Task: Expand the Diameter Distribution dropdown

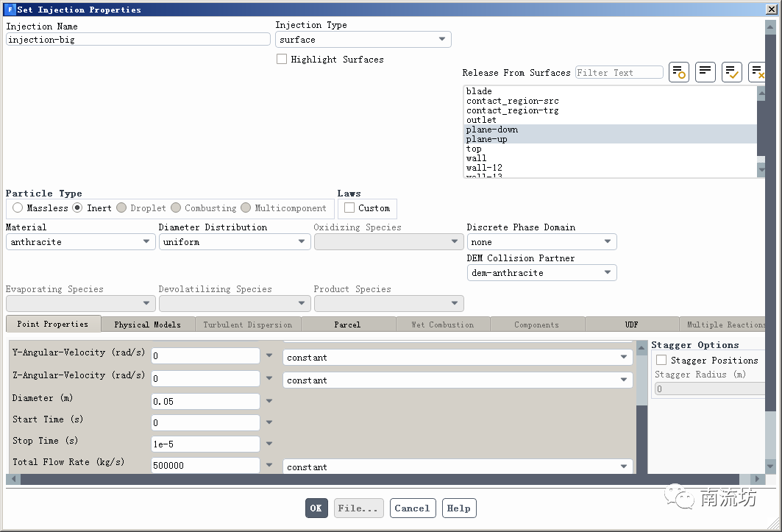Action: (234, 242)
